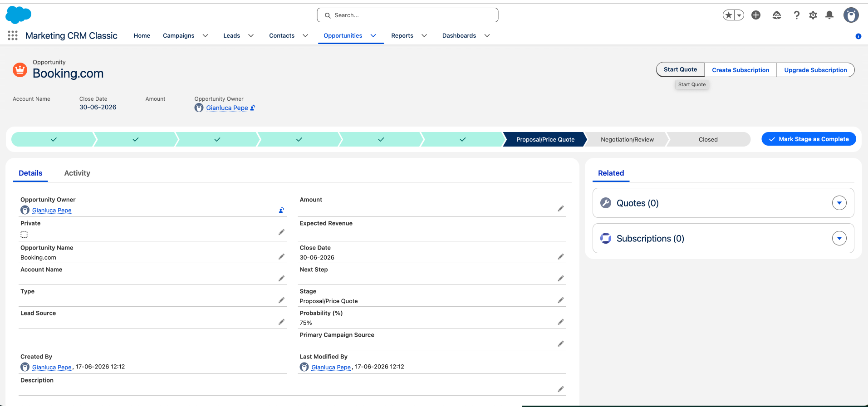This screenshot has width=868, height=407.
Task: Select the Closed stage in path
Action: click(708, 139)
